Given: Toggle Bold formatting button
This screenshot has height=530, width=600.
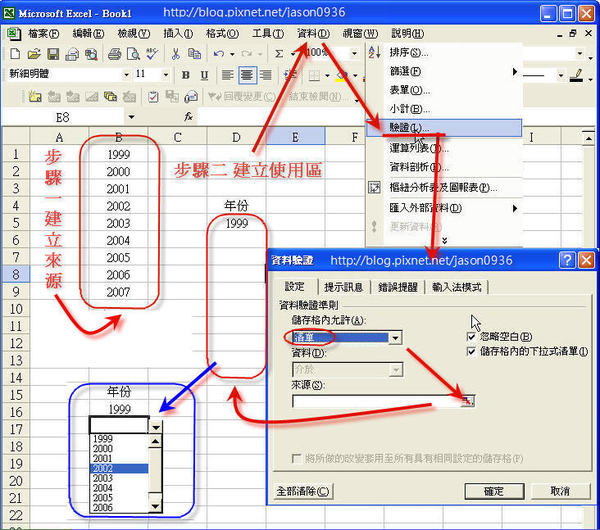Looking at the screenshot, I should point(186,75).
